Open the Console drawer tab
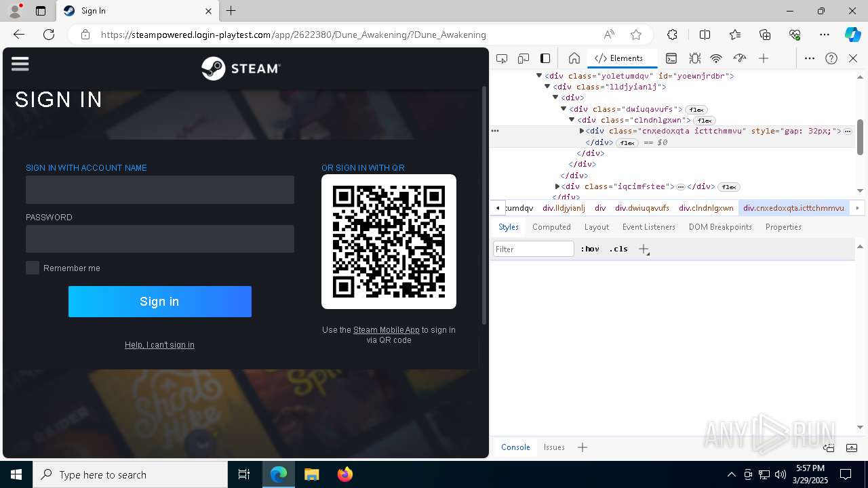The height and width of the screenshot is (488, 868). (515, 447)
